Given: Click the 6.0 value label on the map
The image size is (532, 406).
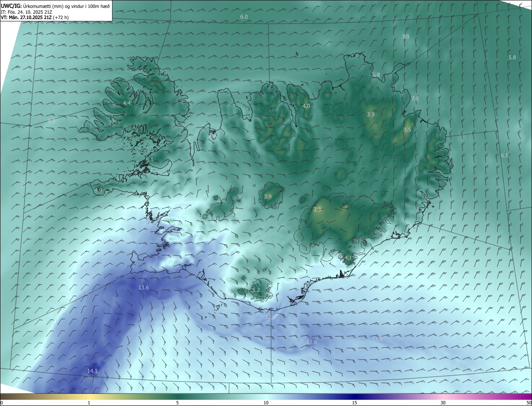Looking at the screenshot, I should pos(244,17).
